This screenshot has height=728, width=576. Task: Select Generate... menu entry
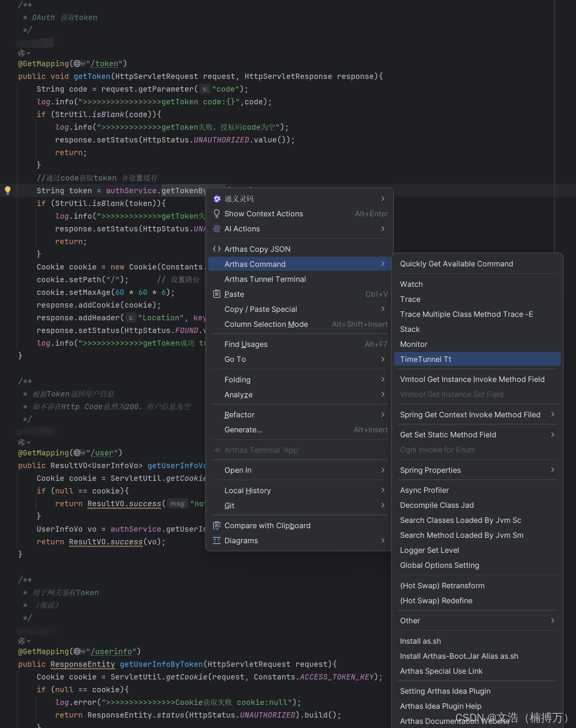(300, 430)
